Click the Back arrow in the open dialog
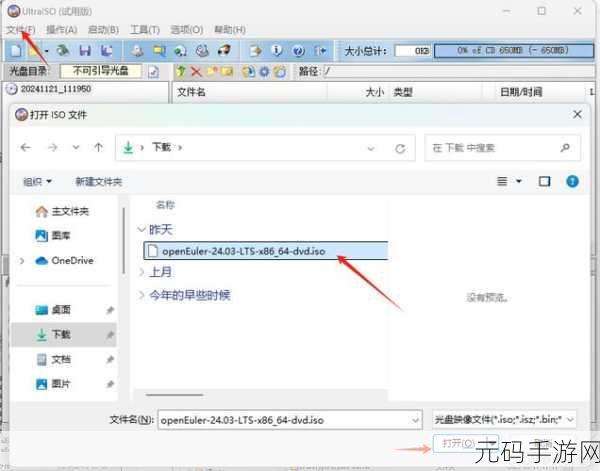Screen dimensions: 600x471 pos(26,147)
